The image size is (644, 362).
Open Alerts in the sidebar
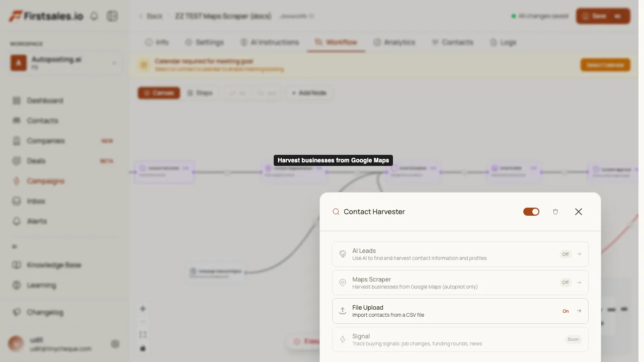[64, 221]
